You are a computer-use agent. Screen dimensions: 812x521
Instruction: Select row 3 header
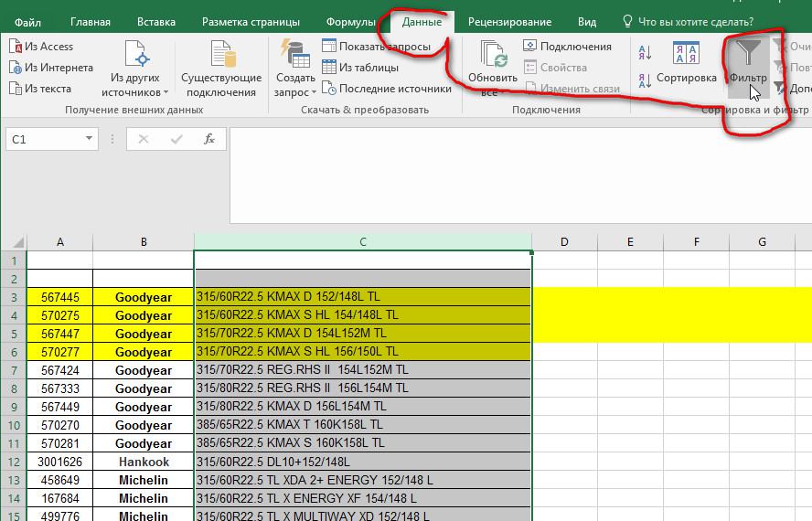click(14, 297)
